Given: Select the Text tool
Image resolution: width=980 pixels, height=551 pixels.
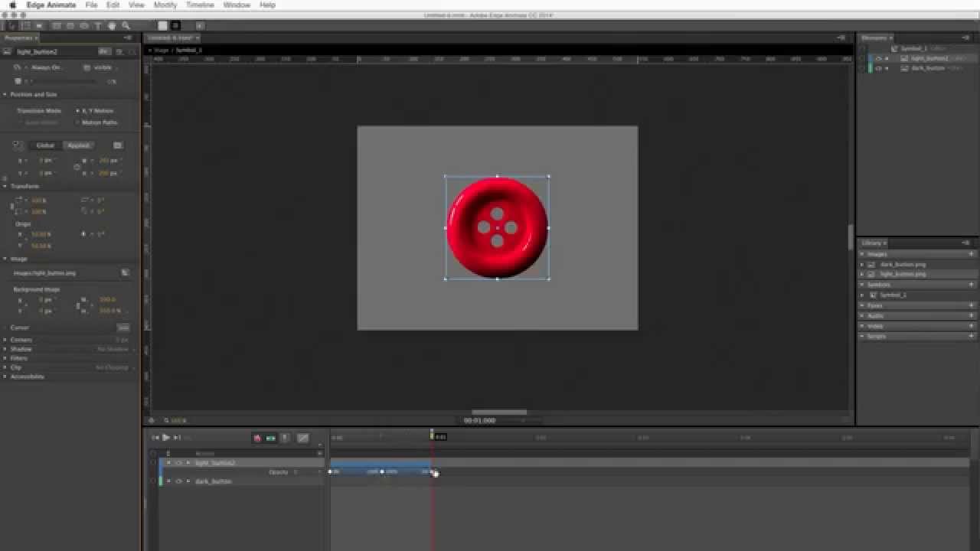Looking at the screenshot, I should pos(97,26).
